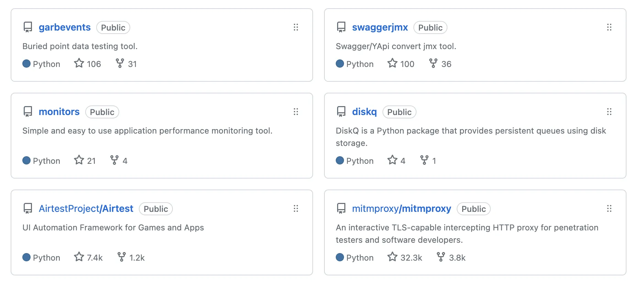Grab the grip icon on monitors card
Screen dimensions: 644x285
pyautogui.click(x=296, y=112)
